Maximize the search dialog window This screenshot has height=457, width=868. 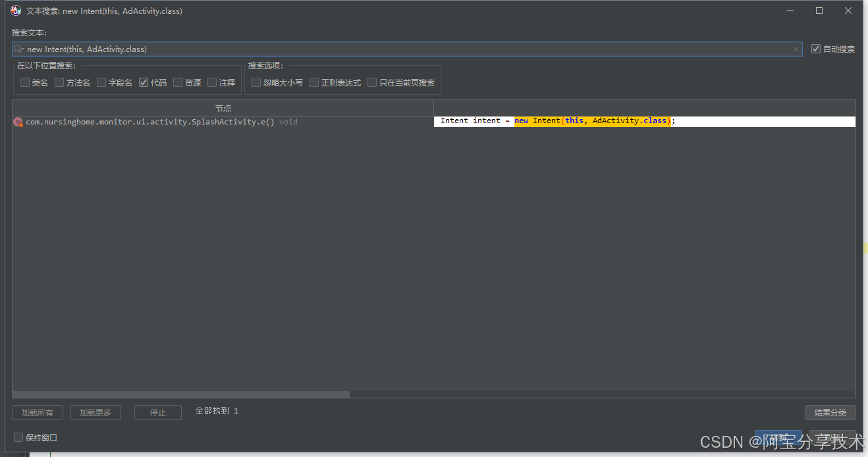point(819,11)
